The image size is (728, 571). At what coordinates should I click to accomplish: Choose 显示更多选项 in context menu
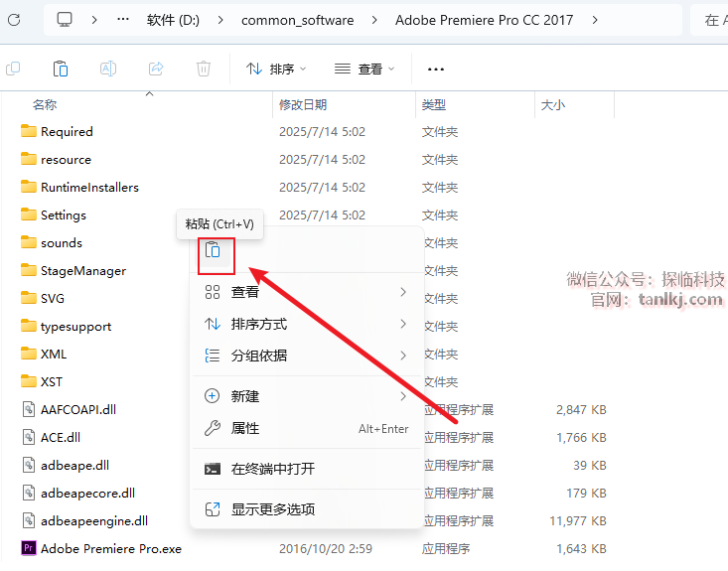coord(307,509)
